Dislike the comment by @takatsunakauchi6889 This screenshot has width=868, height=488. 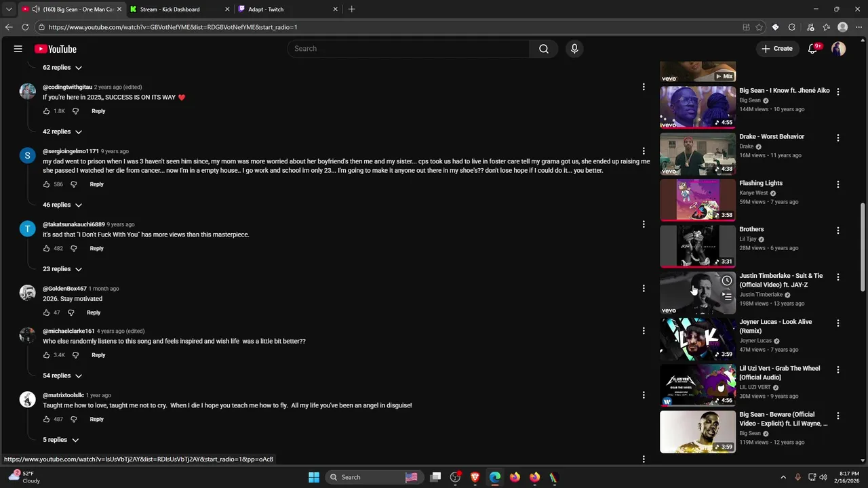(x=74, y=249)
